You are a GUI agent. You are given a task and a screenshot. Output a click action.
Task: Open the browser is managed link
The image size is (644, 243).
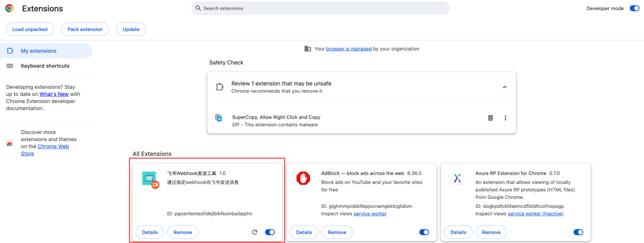pyautogui.click(x=349, y=48)
